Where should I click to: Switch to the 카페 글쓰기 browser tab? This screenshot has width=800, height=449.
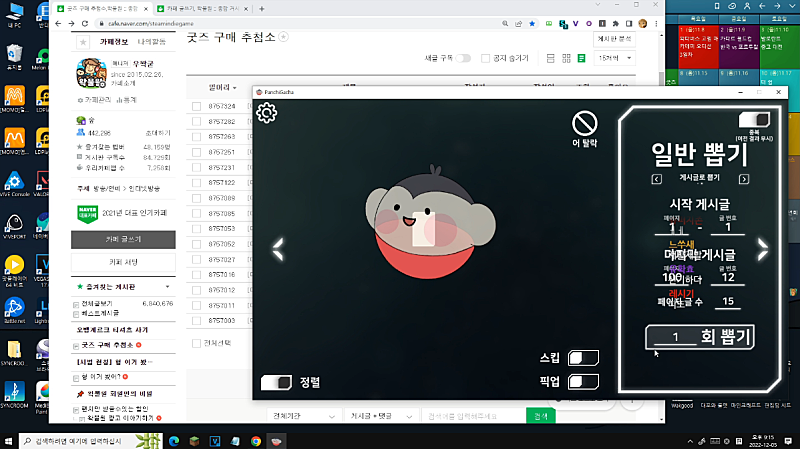(203, 9)
